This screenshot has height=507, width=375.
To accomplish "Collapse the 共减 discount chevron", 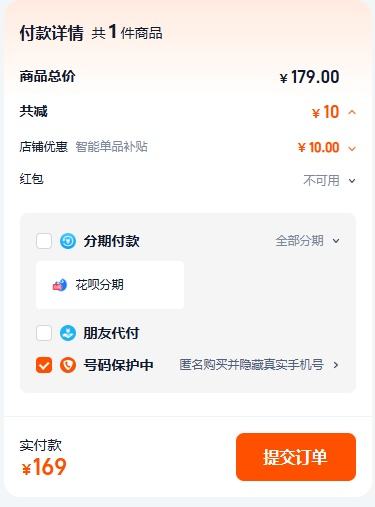I will (x=352, y=112).
